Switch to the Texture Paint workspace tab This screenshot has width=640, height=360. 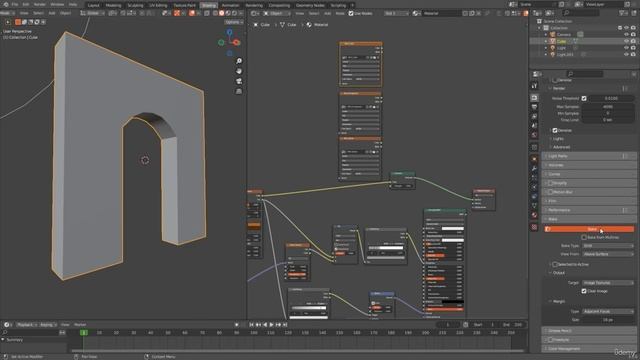click(184, 5)
